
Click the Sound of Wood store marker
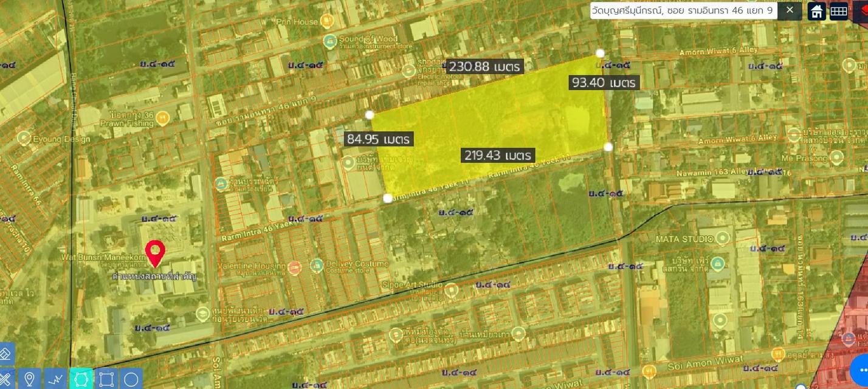(x=330, y=41)
